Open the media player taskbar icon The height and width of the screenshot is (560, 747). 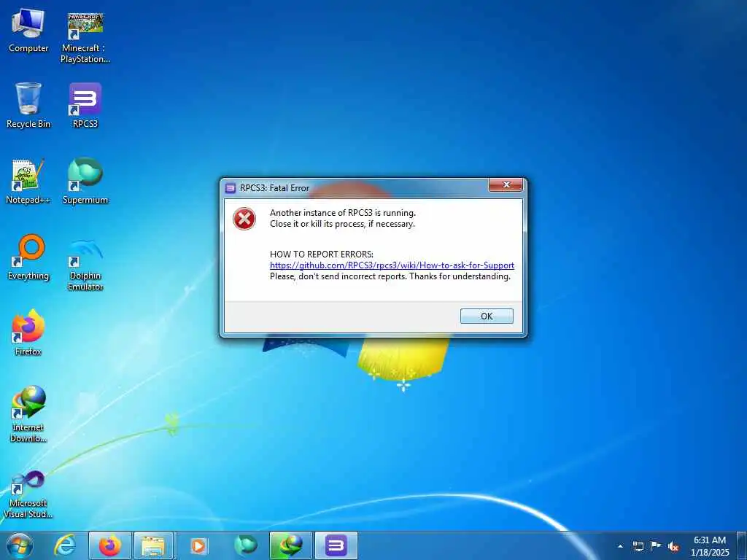point(198,545)
